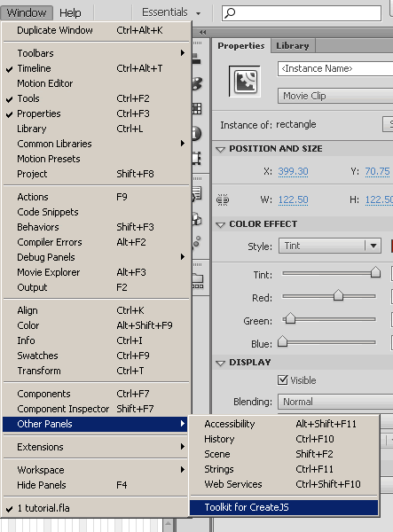Click the Y position value 70.75
393x532 pixels.
pyautogui.click(x=377, y=172)
